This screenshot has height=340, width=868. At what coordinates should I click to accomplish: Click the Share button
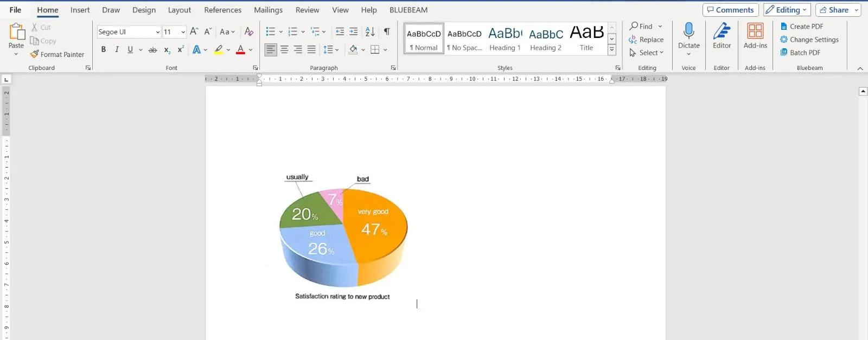pos(833,10)
